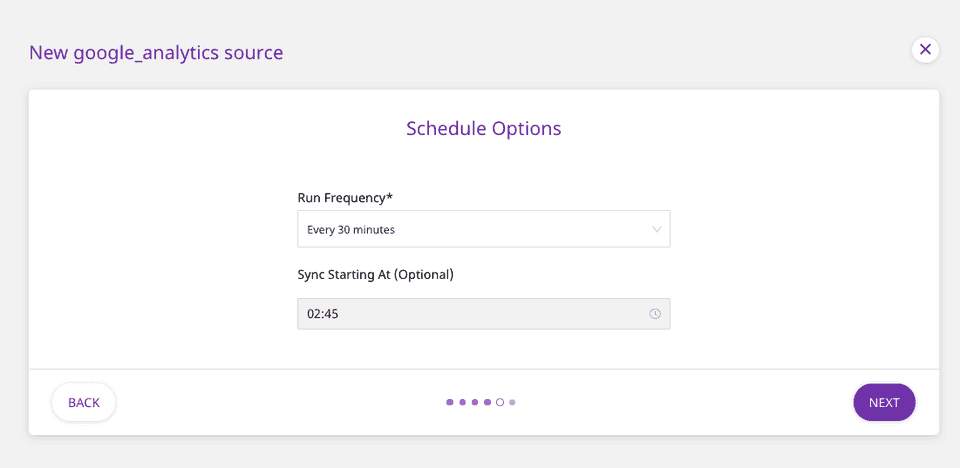The width and height of the screenshot is (960, 468).
Task: Select the "Every 30 minutes" value text
Action: click(x=351, y=230)
